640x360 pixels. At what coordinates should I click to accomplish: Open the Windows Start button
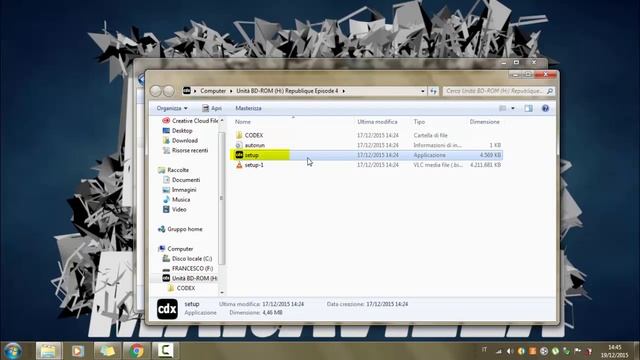13,351
